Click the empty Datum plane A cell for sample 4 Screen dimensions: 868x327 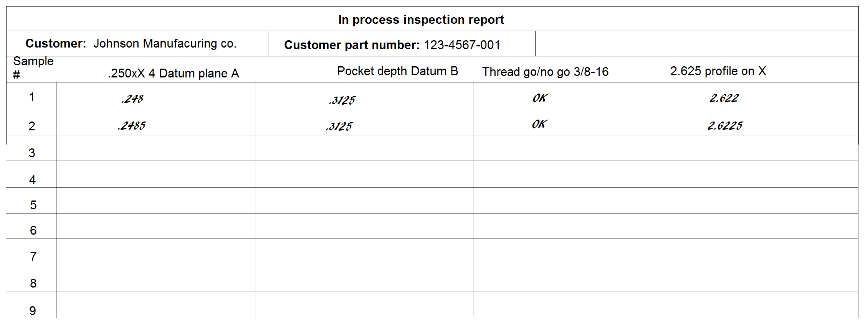(156, 174)
